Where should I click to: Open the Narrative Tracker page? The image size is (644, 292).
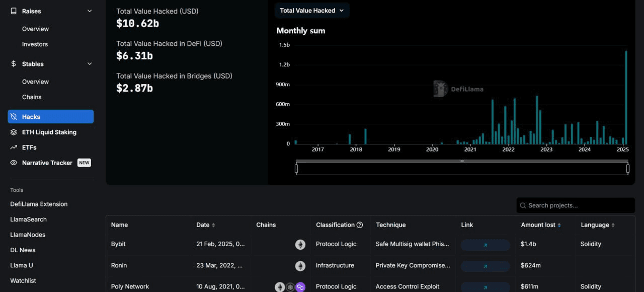tap(47, 163)
